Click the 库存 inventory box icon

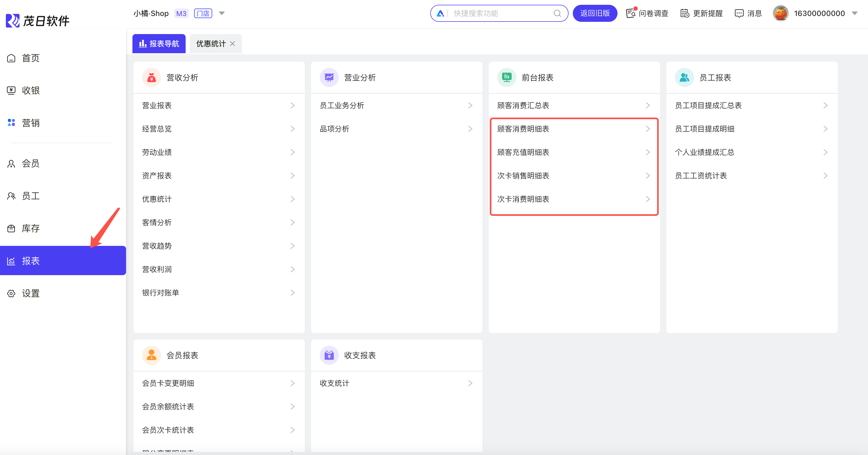[x=11, y=229]
